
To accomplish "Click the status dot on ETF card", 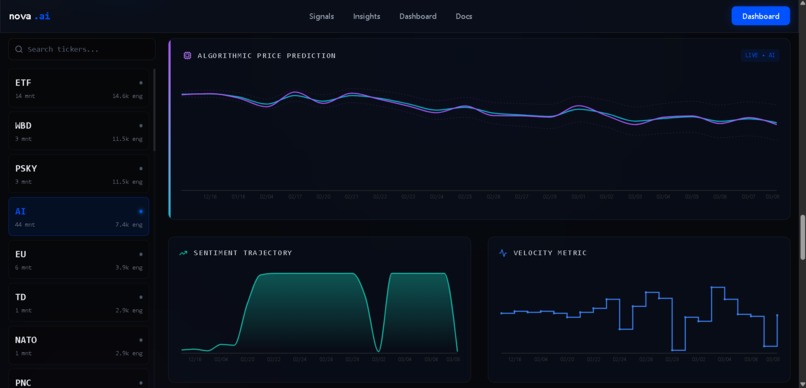I will (141, 83).
